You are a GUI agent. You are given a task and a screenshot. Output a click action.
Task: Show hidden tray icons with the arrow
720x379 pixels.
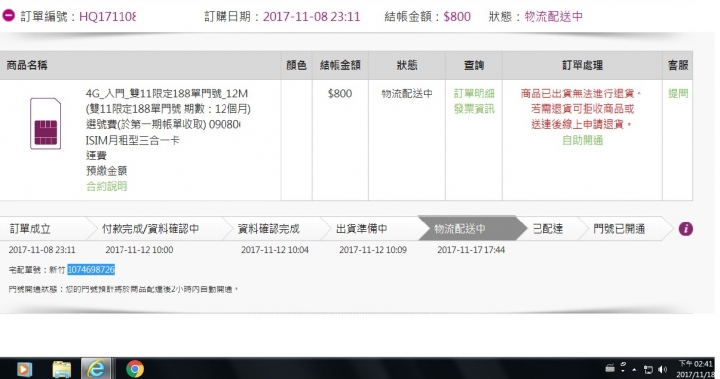click(635, 369)
